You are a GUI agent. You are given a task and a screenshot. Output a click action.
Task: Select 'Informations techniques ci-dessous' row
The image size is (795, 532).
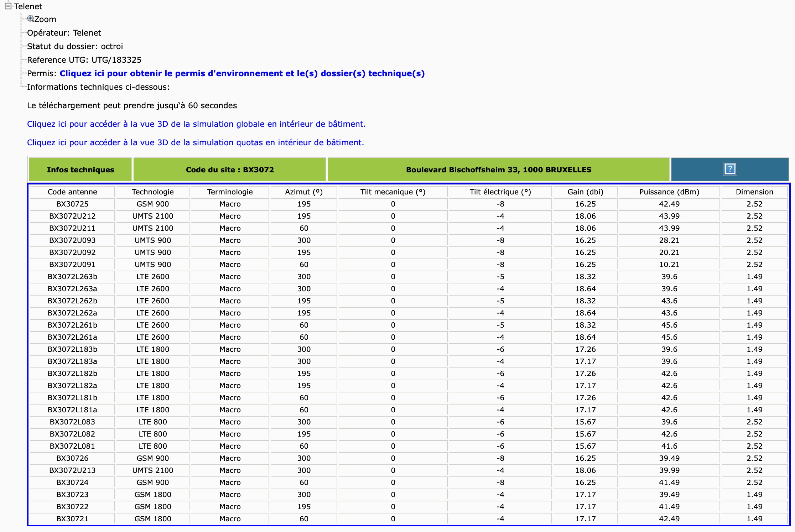[x=98, y=87]
